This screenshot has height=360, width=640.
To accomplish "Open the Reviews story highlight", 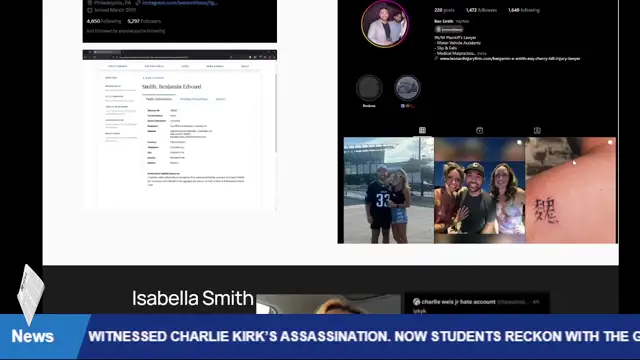I will click(x=369, y=88).
